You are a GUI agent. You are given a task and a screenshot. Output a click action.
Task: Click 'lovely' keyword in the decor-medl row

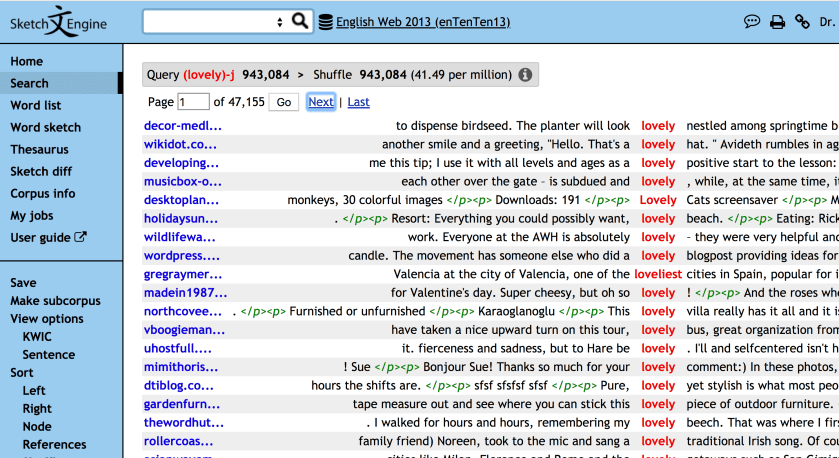pyautogui.click(x=658, y=126)
